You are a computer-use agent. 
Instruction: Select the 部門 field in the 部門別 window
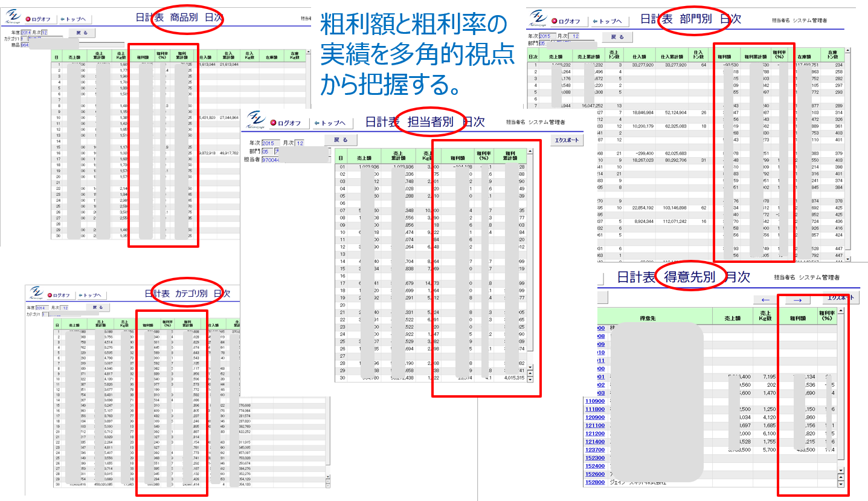pos(544,44)
